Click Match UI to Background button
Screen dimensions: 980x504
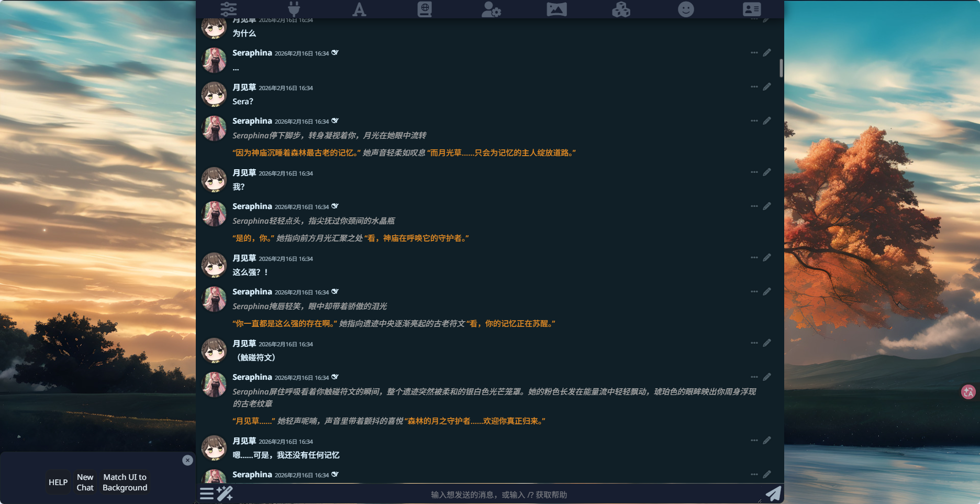point(125,483)
